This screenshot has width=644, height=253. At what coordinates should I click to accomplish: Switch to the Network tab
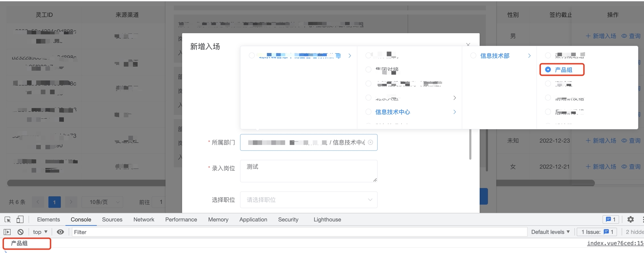(144, 220)
